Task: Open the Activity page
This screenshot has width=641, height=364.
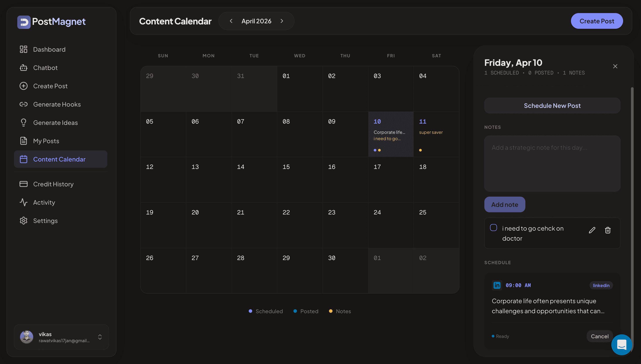Action: [44, 202]
